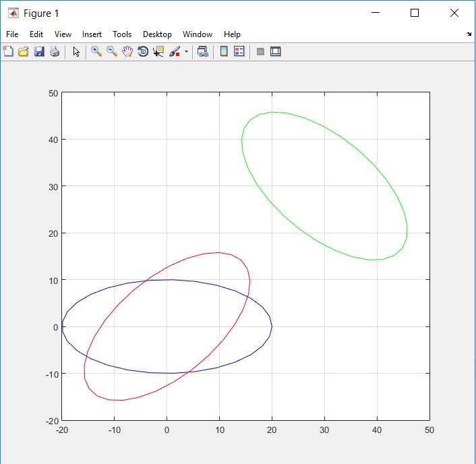
Task: Activate the Brush/Select Data tool
Action: coord(175,51)
